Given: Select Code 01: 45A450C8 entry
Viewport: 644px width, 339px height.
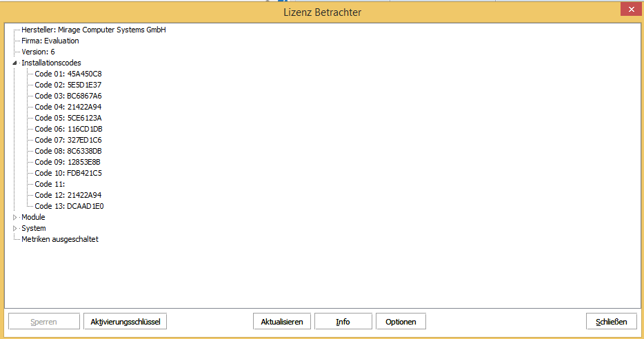Looking at the screenshot, I should 68,74.
